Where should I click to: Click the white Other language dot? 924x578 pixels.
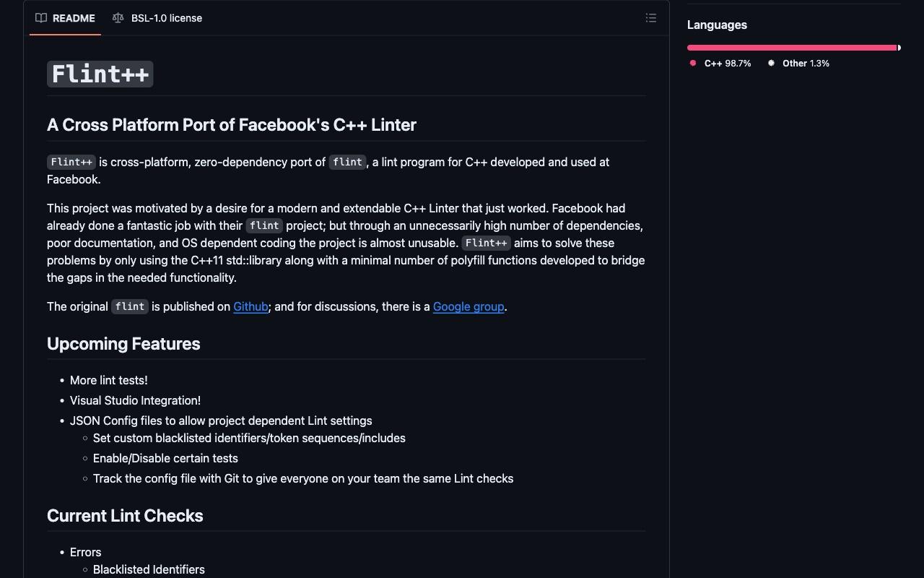point(771,63)
